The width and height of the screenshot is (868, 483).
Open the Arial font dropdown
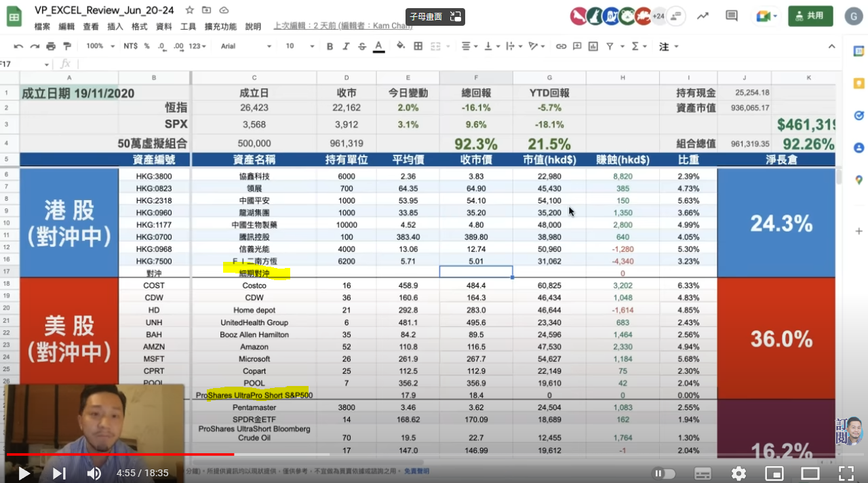point(245,46)
